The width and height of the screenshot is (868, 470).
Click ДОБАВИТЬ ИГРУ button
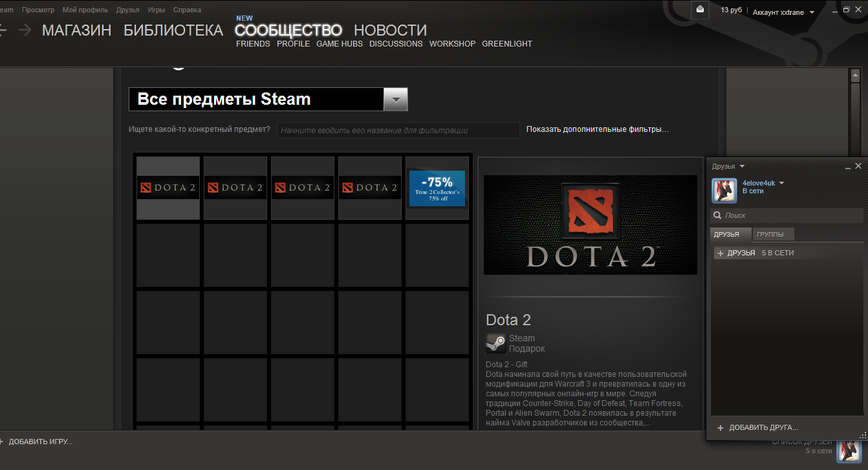40,442
